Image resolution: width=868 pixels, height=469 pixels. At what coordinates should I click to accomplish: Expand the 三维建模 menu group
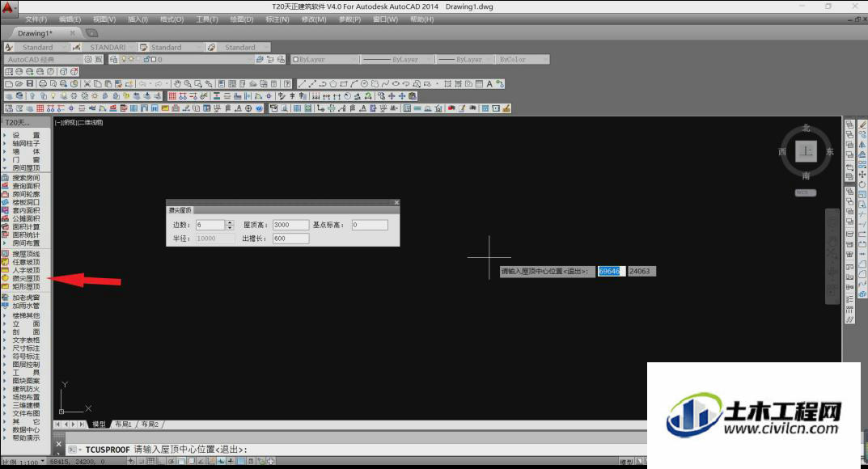coord(26,405)
